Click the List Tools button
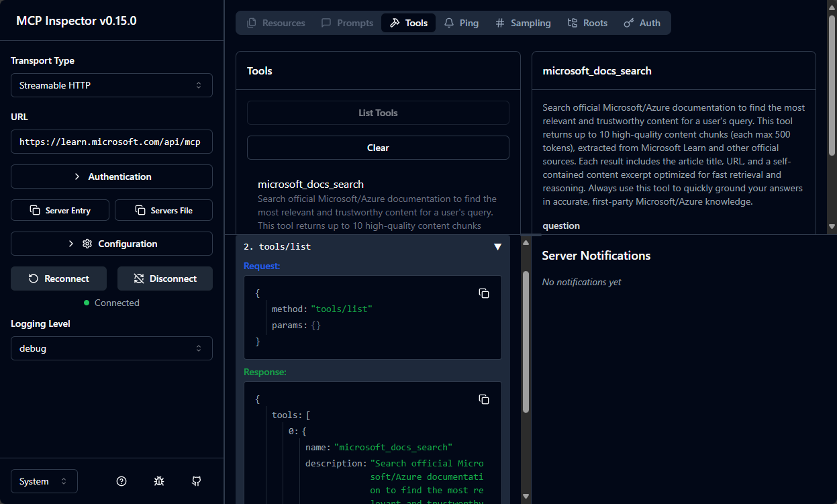Viewport: 837px width, 504px height. tap(378, 113)
